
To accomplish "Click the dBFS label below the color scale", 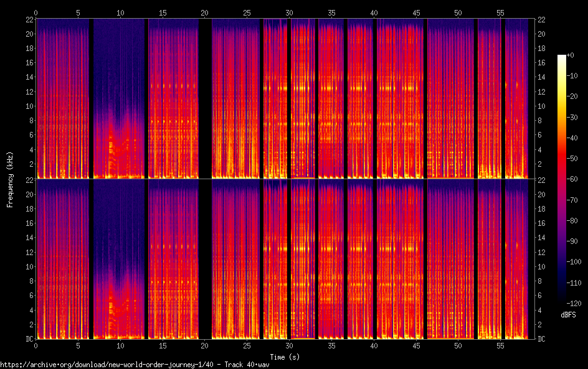I will 567,315.
